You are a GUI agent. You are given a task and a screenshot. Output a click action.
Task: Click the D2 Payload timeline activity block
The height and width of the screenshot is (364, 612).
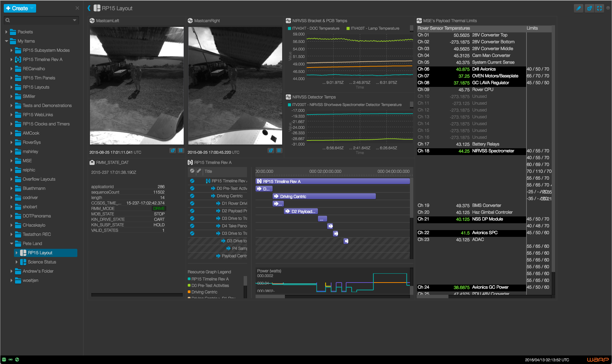pos(301,211)
